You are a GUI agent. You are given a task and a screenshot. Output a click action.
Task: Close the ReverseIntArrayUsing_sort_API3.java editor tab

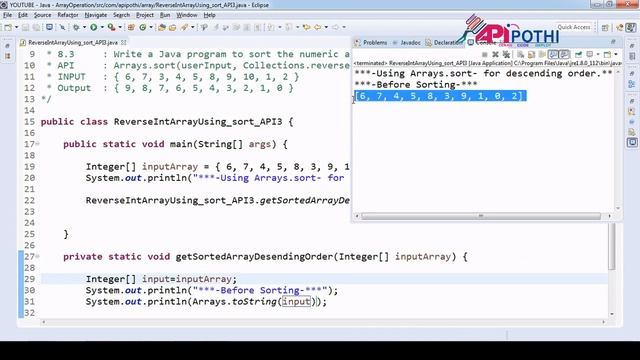[x=124, y=42]
